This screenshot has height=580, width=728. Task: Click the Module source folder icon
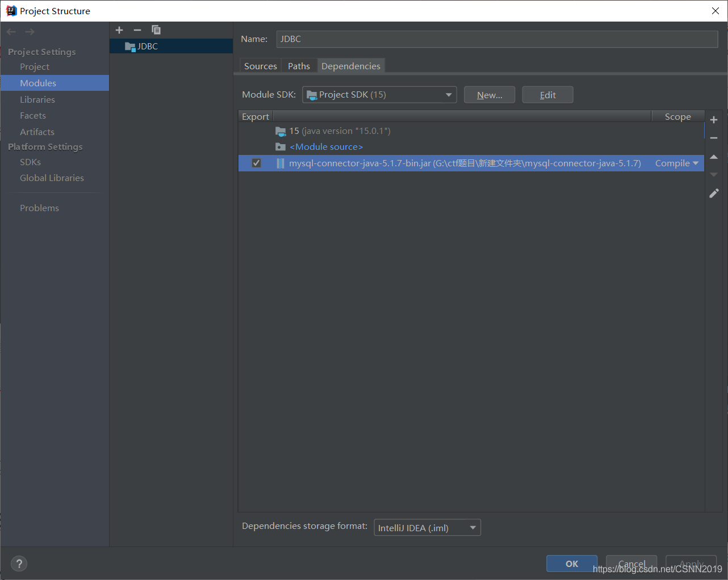(281, 147)
